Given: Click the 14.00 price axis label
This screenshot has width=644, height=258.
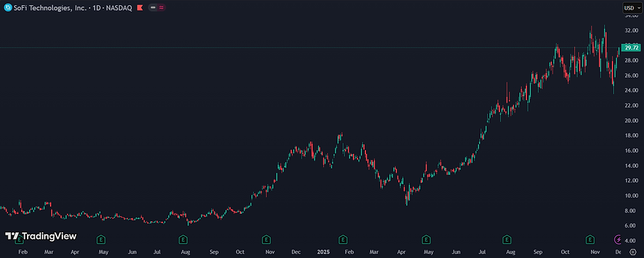Looking at the screenshot, I should pyautogui.click(x=631, y=166).
